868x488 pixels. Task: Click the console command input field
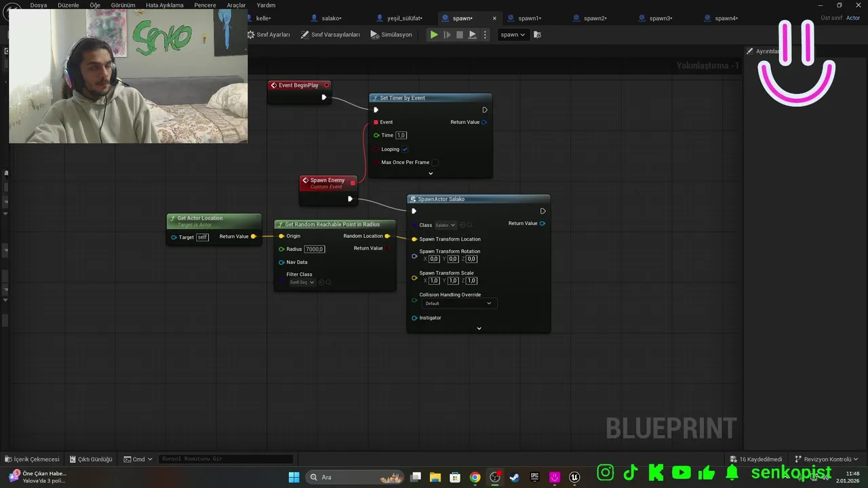226,459
